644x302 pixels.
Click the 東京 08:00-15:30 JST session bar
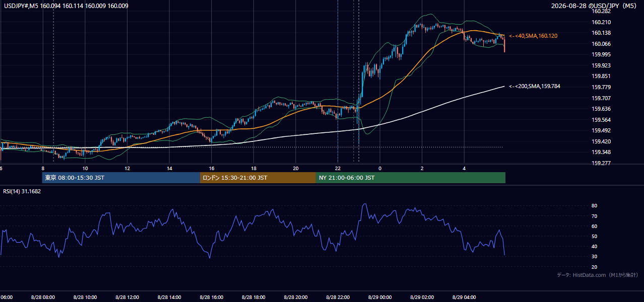[121, 178]
